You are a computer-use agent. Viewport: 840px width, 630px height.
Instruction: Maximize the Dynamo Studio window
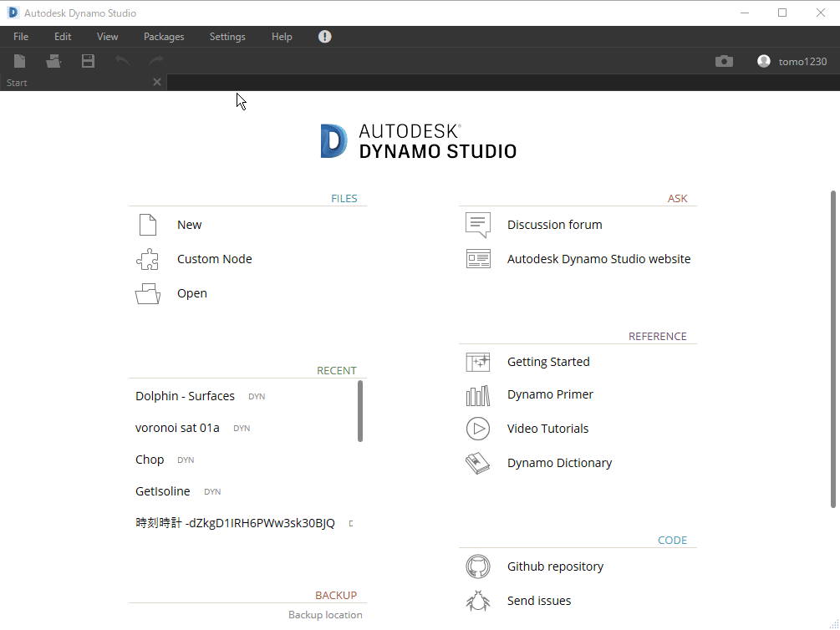coord(782,13)
